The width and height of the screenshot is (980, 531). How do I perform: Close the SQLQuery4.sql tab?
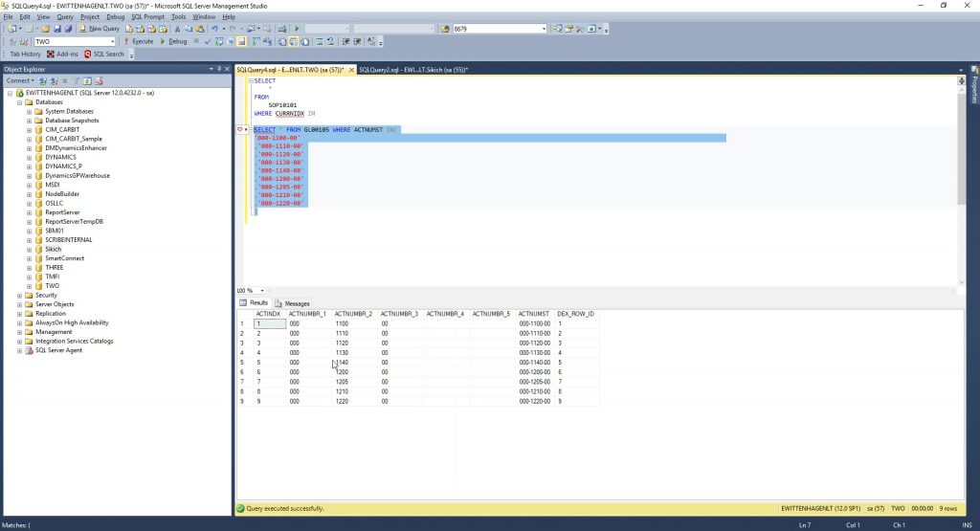pyautogui.click(x=351, y=70)
